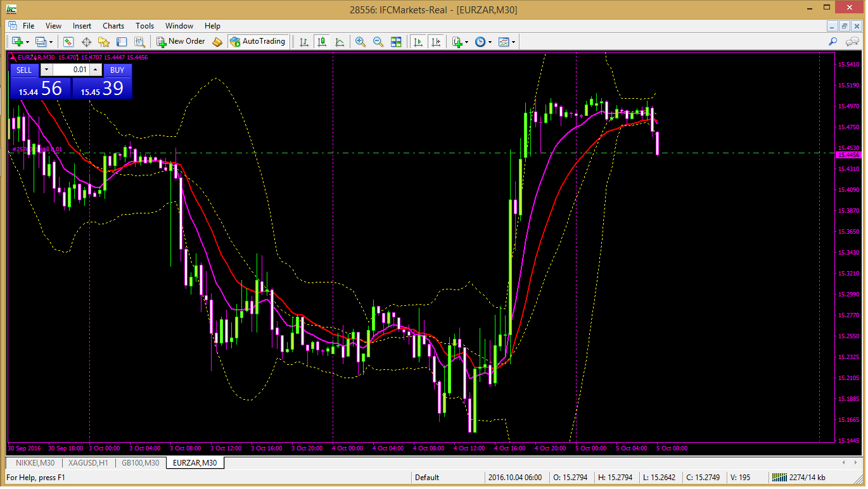This screenshot has height=489, width=868.
Task: Zoom out of the chart
Action: 378,42
